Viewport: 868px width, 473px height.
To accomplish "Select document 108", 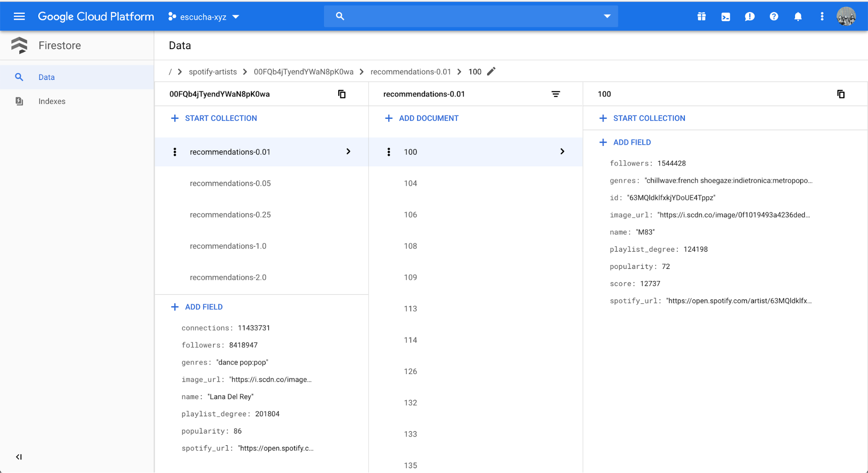I will (476, 246).
